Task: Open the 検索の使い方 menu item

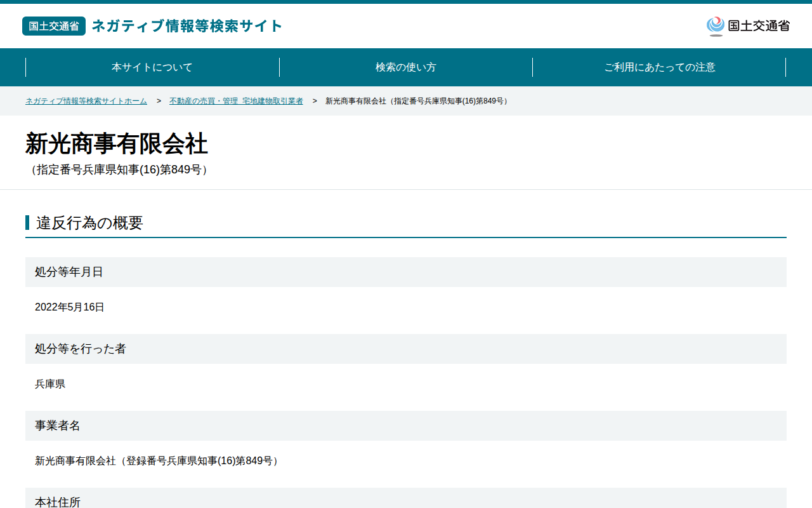Action: point(406,67)
